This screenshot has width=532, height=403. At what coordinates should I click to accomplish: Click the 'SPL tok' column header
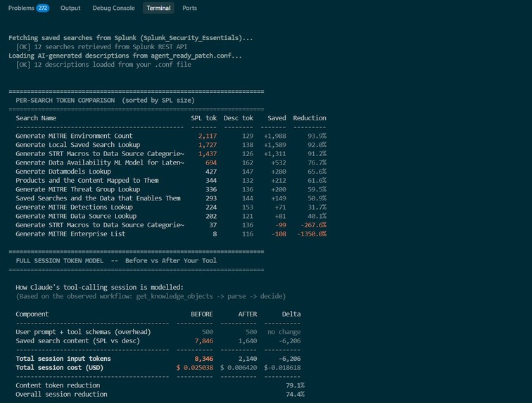coord(204,118)
